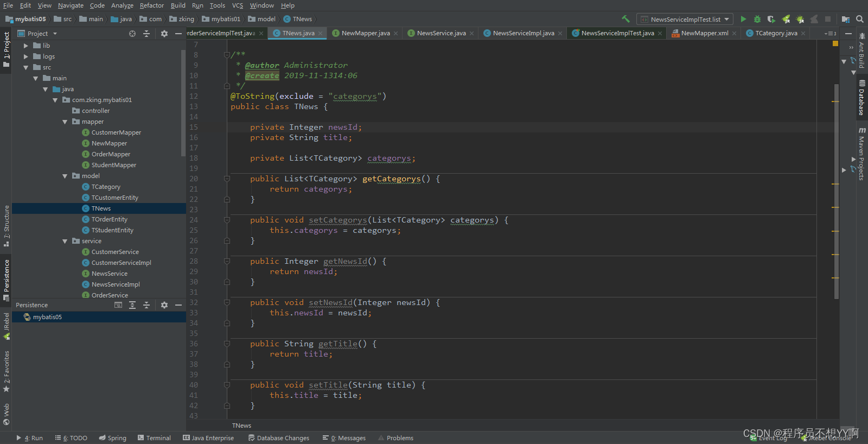Expand the lib folder

pyautogui.click(x=25, y=46)
